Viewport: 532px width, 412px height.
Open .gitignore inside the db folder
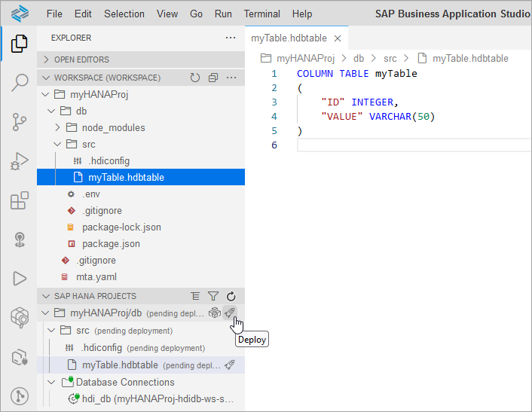tap(141, 211)
